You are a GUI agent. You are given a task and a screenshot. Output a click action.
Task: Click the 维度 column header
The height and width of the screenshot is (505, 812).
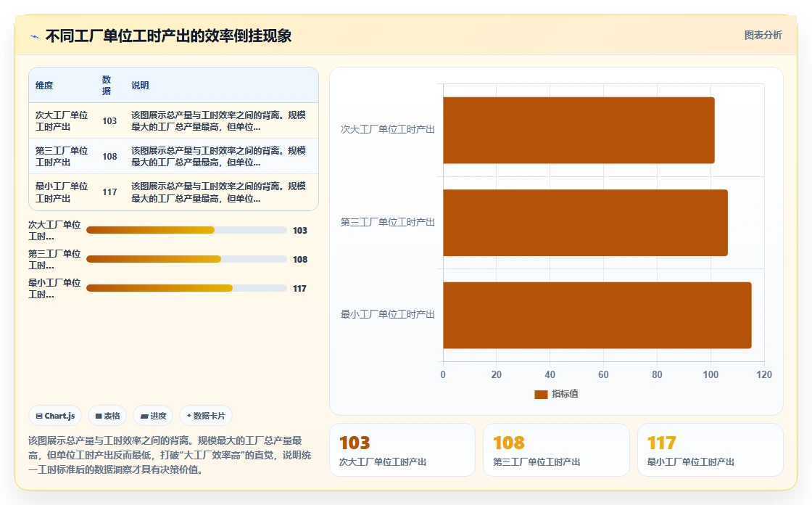pos(44,86)
